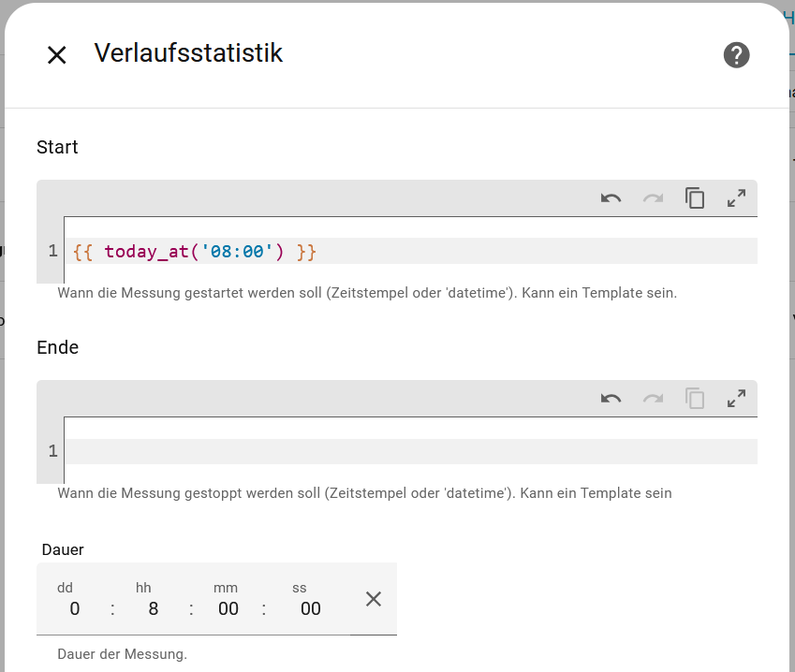Click the Verlaufsstatistik dialog title

point(188,53)
